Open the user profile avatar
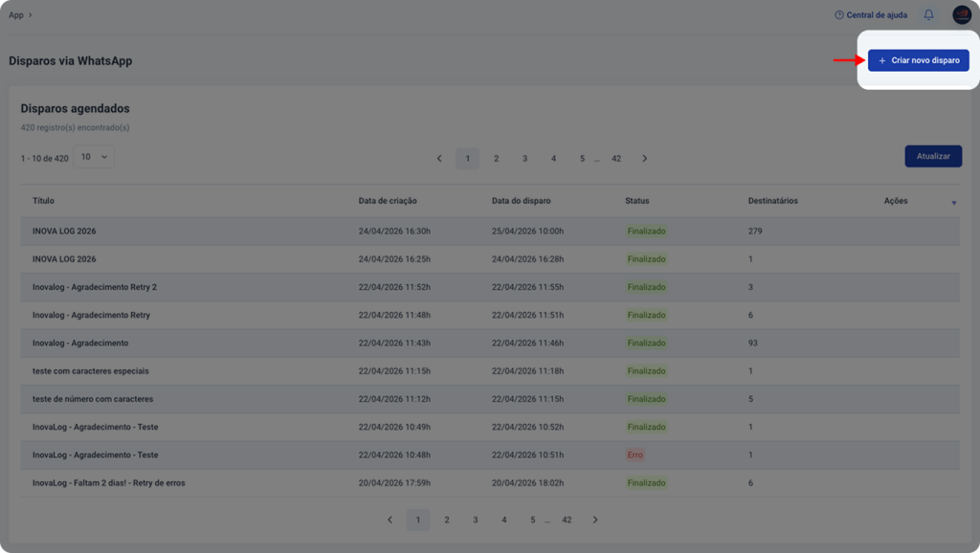This screenshot has width=980, height=553. 962,14
